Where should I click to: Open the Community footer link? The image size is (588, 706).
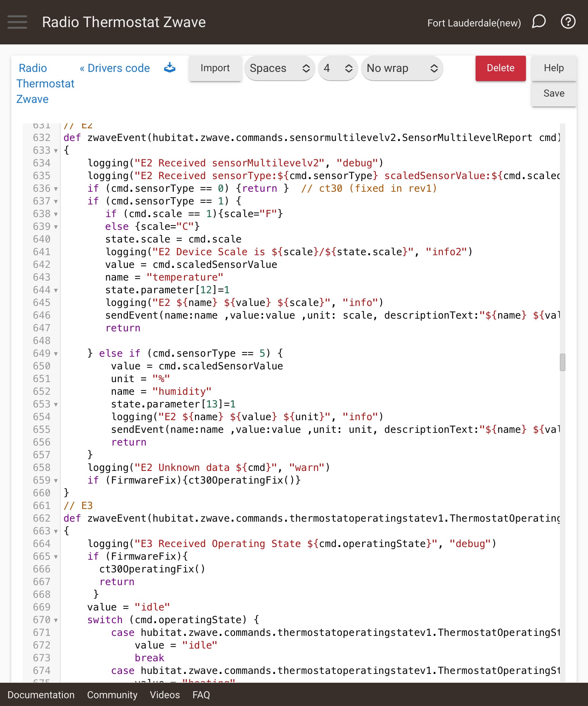pyautogui.click(x=112, y=695)
